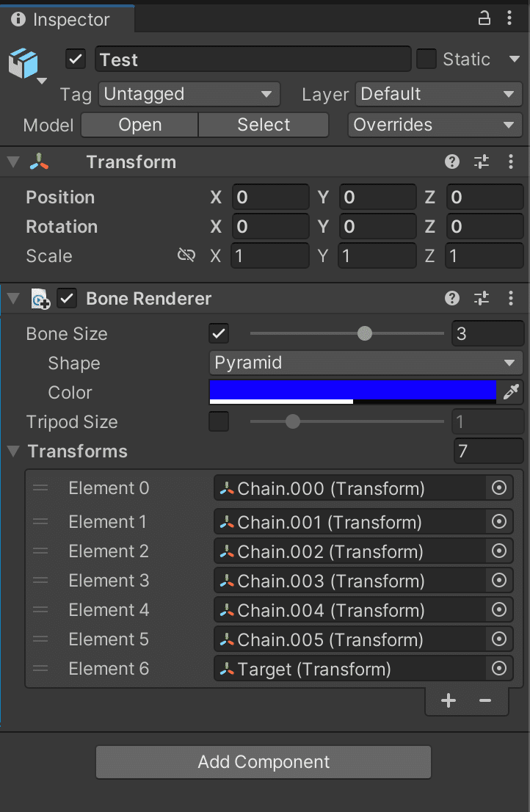Open the Overrides dropdown menu
This screenshot has height=812, width=530.
point(434,125)
